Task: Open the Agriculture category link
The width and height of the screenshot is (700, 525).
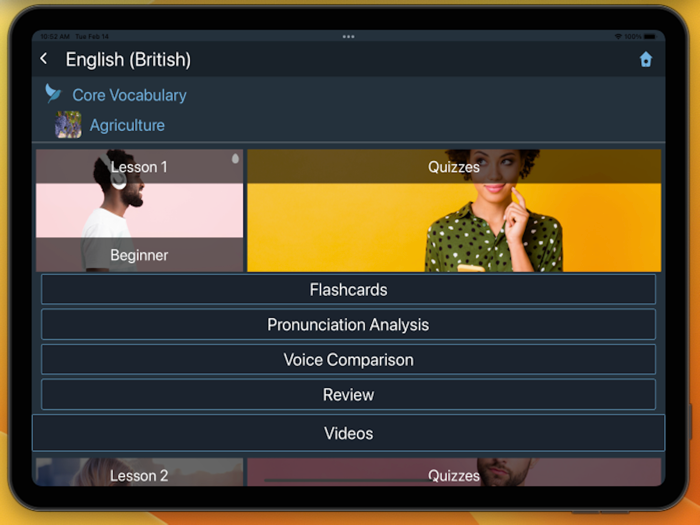Action: pyautogui.click(x=127, y=125)
